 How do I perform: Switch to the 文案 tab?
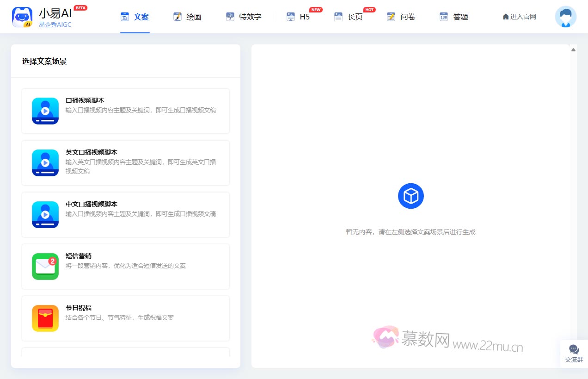135,17
